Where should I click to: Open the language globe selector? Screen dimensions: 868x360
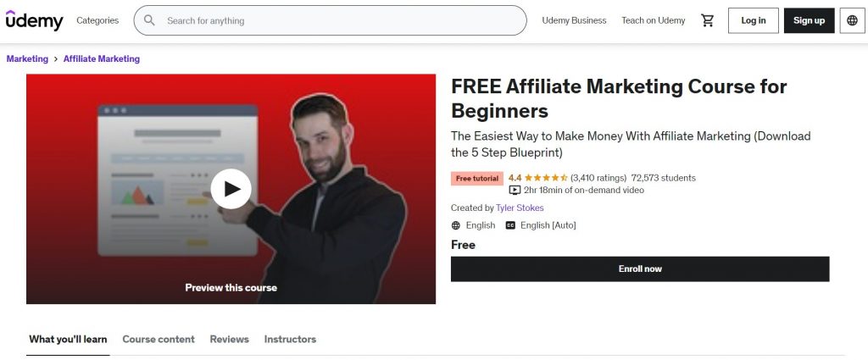tap(852, 20)
